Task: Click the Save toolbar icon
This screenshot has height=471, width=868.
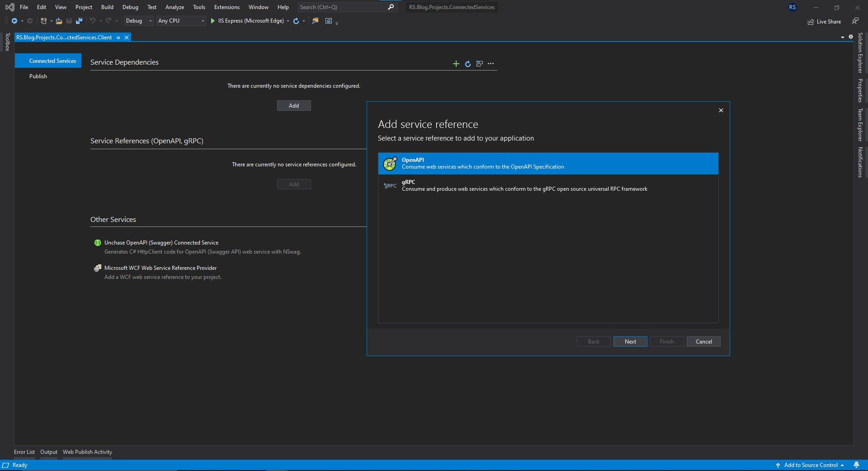Action: (69, 21)
